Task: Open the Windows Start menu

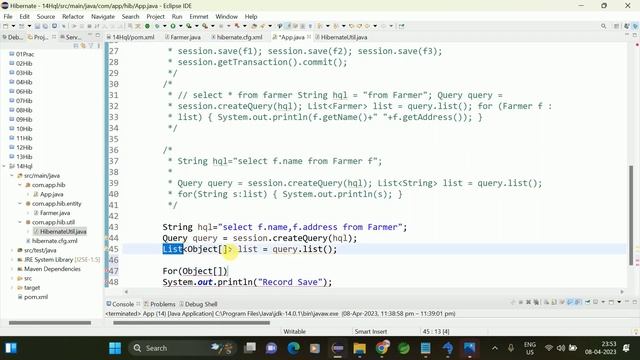Action: [115, 348]
